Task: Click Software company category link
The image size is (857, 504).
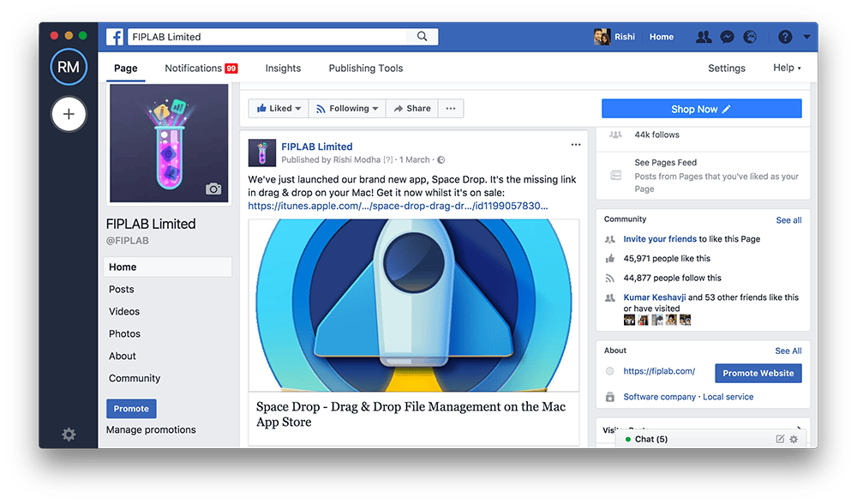Action: (659, 397)
